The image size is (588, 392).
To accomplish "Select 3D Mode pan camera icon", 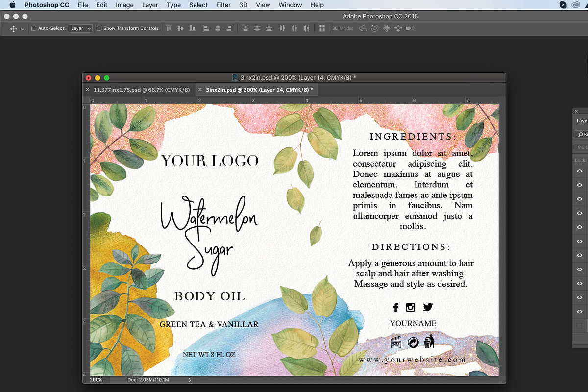I will (x=387, y=28).
